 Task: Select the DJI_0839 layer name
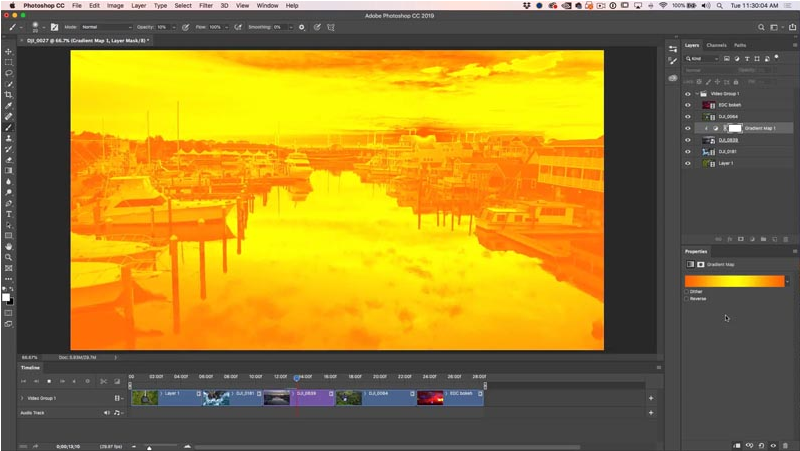pos(728,140)
